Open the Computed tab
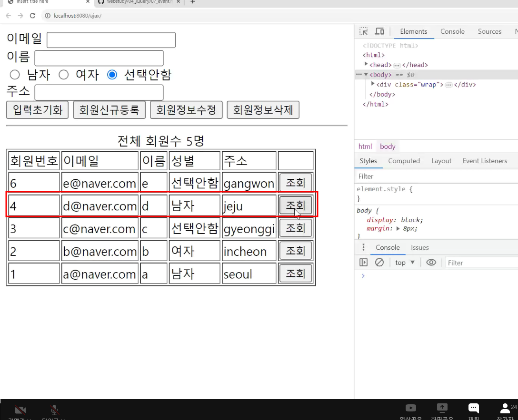This screenshot has width=518, height=420. pos(404,161)
